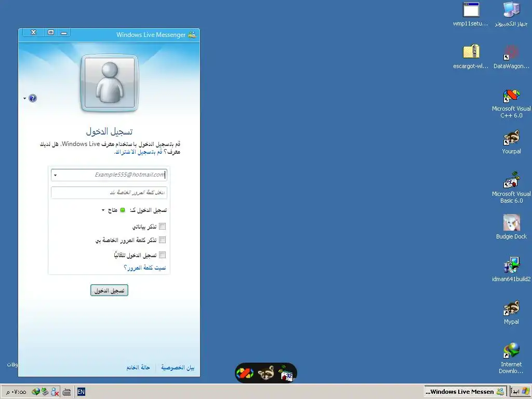Select the Microsoft Visual Basic 6.0 icon
The image size is (532, 399).
point(511,188)
